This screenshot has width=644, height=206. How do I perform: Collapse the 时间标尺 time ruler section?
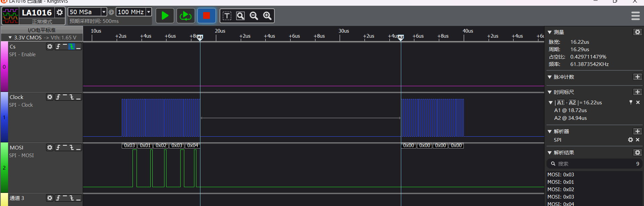[x=550, y=92]
